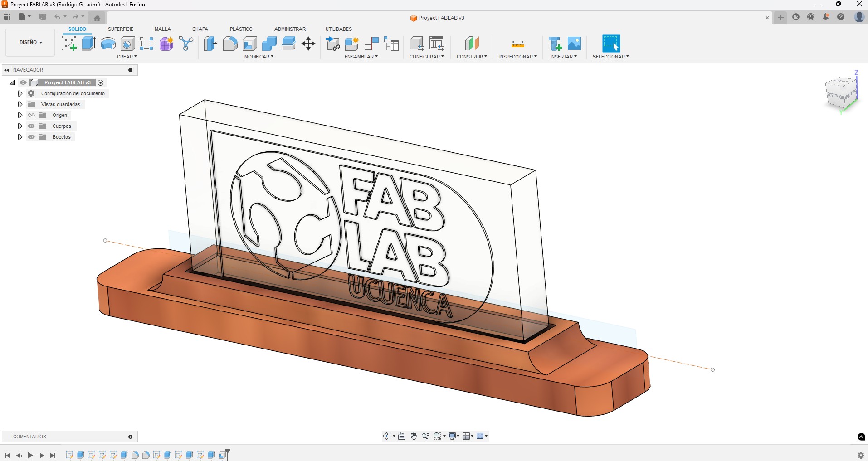Select the Fillet modify tool
This screenshot has height=461, width=868.
(x=230, y=44)
